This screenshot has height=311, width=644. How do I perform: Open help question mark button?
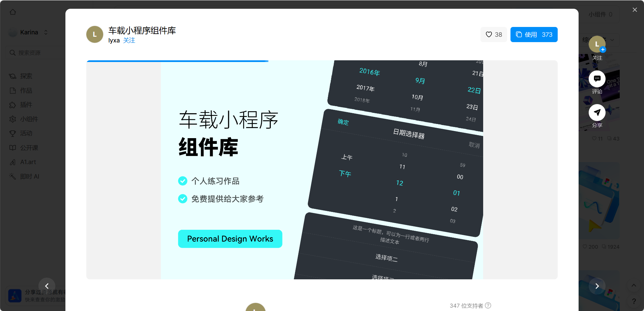point(634,301)
